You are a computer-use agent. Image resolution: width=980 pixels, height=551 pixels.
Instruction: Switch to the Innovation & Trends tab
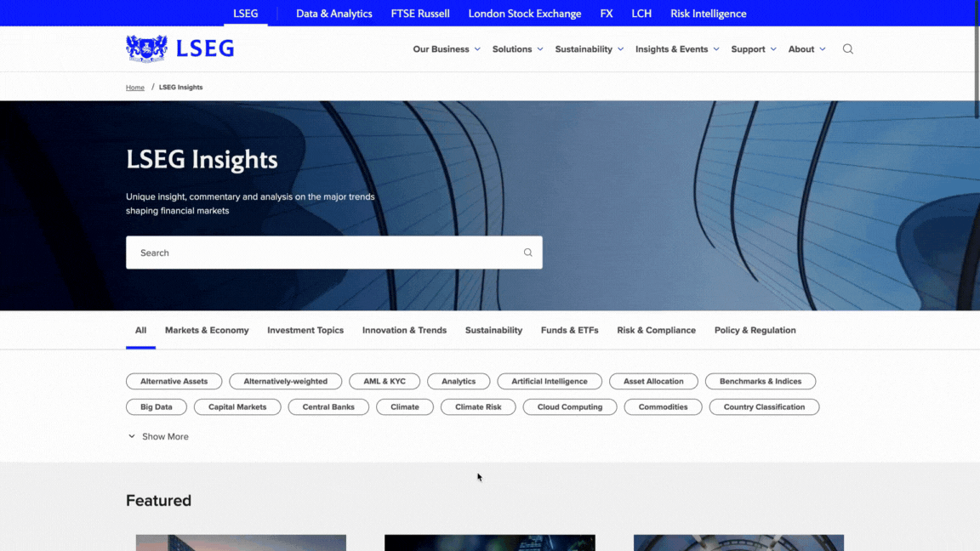click(404, 330)
